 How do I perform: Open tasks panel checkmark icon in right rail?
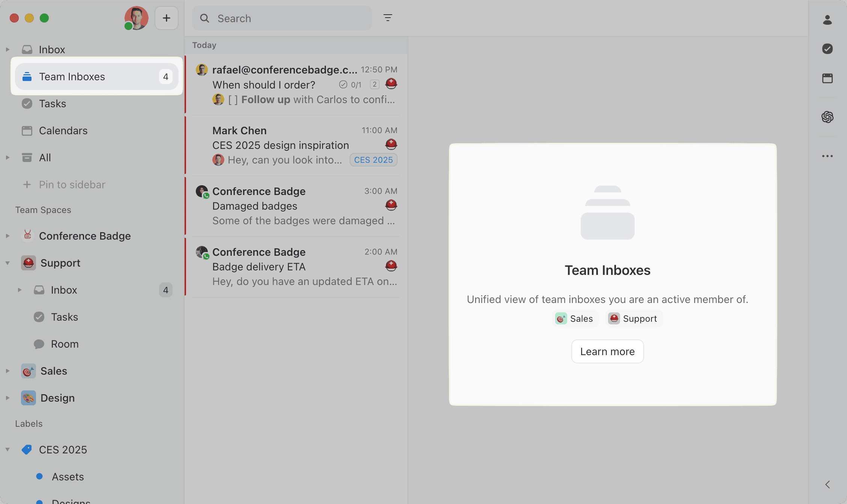click(827, 49)
